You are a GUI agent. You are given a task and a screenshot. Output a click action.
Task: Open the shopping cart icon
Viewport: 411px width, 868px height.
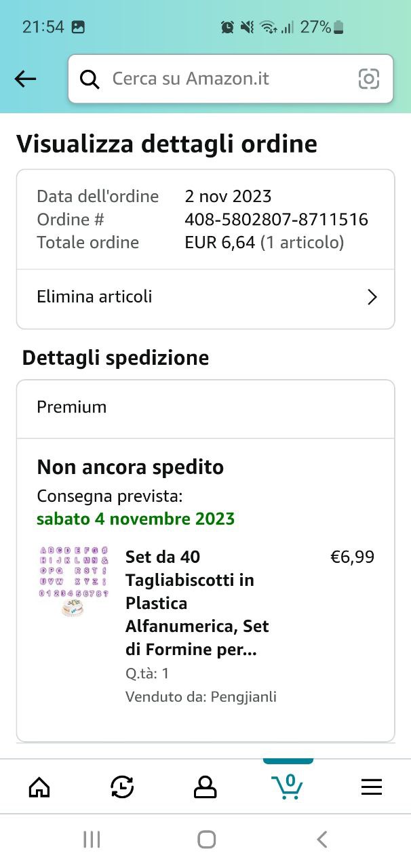288,787
